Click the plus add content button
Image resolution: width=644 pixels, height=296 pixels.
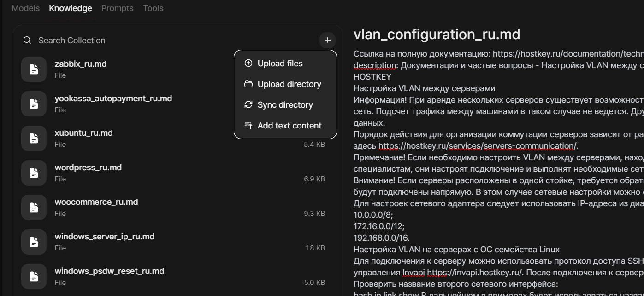tap(327, 40)
